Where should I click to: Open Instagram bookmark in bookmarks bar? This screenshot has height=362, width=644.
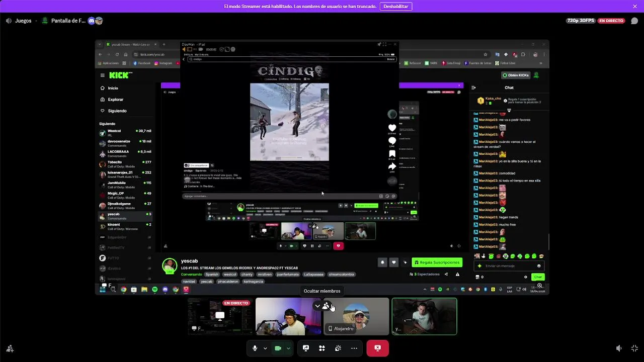[x=163, y=63]
